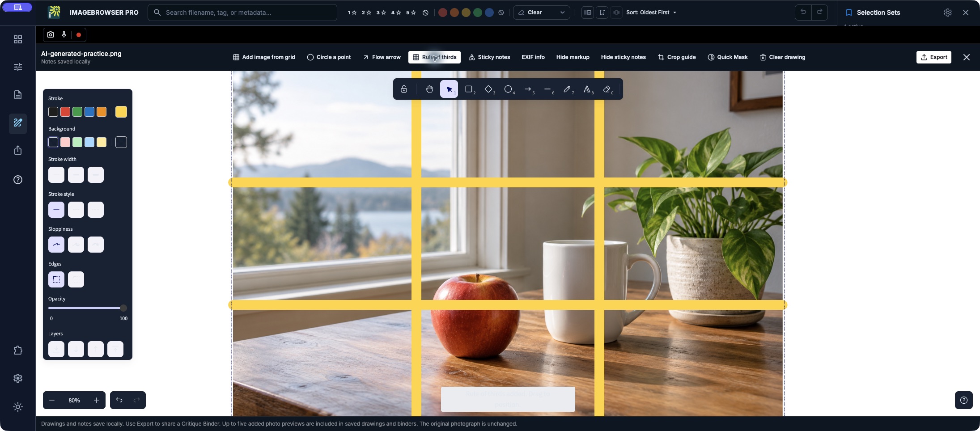Select the Rectangle shape tool
980x431 pixels.
pyautogui.click(x=469, y=89)
